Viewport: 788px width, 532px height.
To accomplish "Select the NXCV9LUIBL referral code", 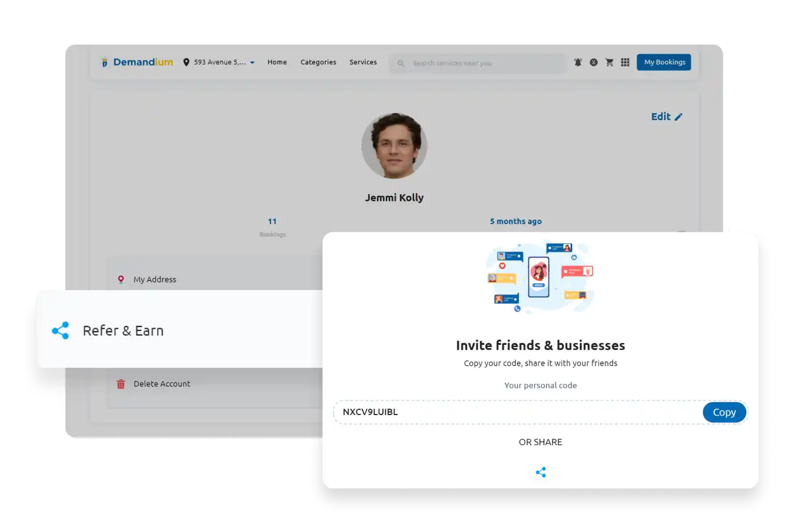I will click(x=370, y=412).
